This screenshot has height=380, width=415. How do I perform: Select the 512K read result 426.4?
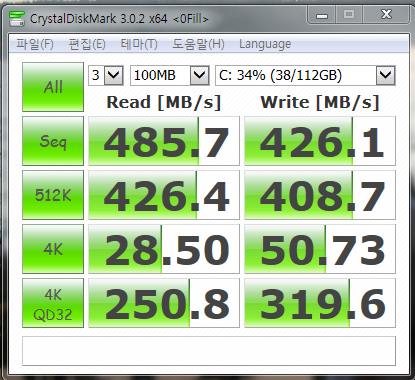[x=164, y=195]
